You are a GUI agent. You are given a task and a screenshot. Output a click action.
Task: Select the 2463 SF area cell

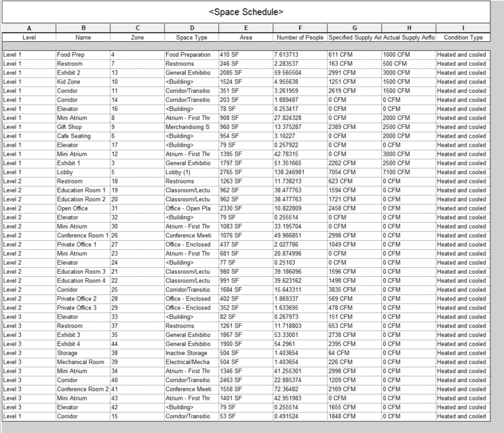coord(246,380)
